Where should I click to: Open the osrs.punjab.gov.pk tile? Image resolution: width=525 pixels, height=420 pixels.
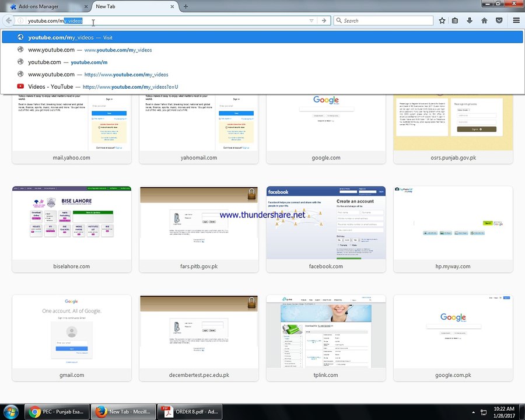pos(453,129)
